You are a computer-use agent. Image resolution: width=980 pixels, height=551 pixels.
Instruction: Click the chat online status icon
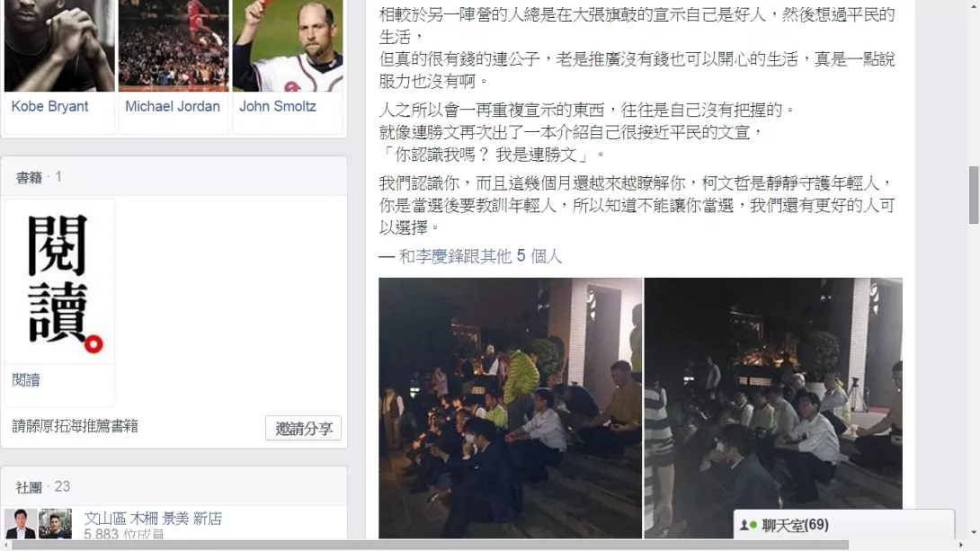click(x=748, y=525)
